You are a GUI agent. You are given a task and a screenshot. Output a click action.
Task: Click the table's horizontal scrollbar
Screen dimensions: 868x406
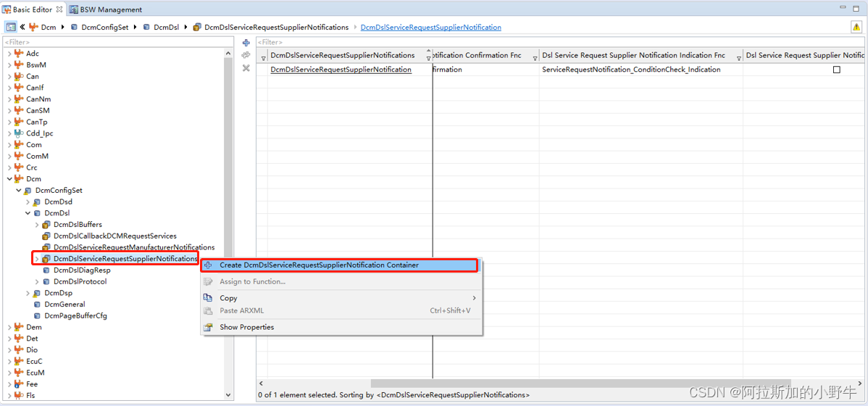coord(580,384)
